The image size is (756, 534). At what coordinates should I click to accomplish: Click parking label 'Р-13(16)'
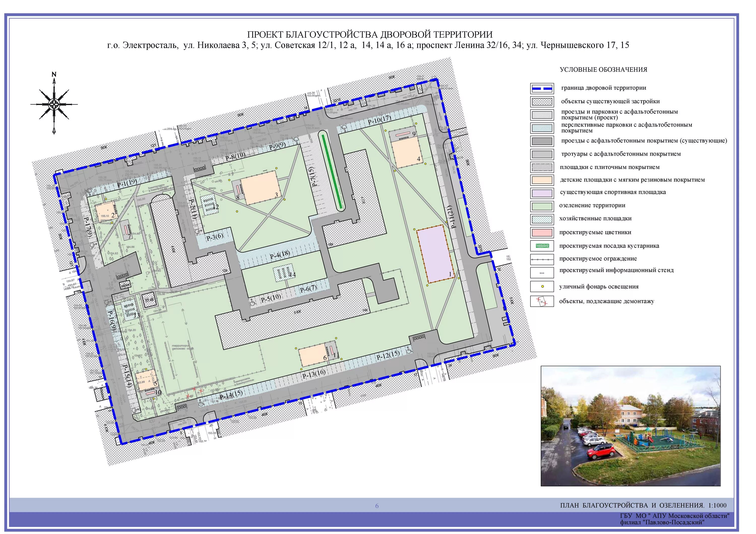tap(314, 374)
